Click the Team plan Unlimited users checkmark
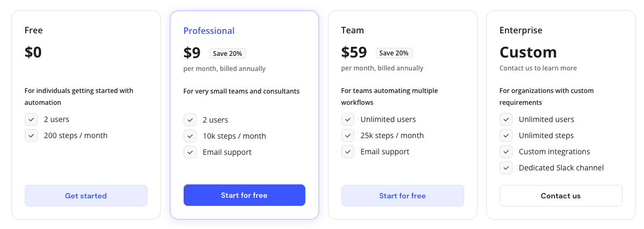644x229 pixels. coord(348,119)
